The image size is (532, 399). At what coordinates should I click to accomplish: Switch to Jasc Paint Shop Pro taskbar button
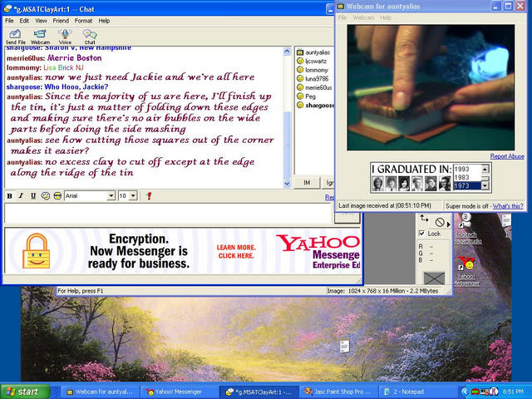[x=338, y=392]
